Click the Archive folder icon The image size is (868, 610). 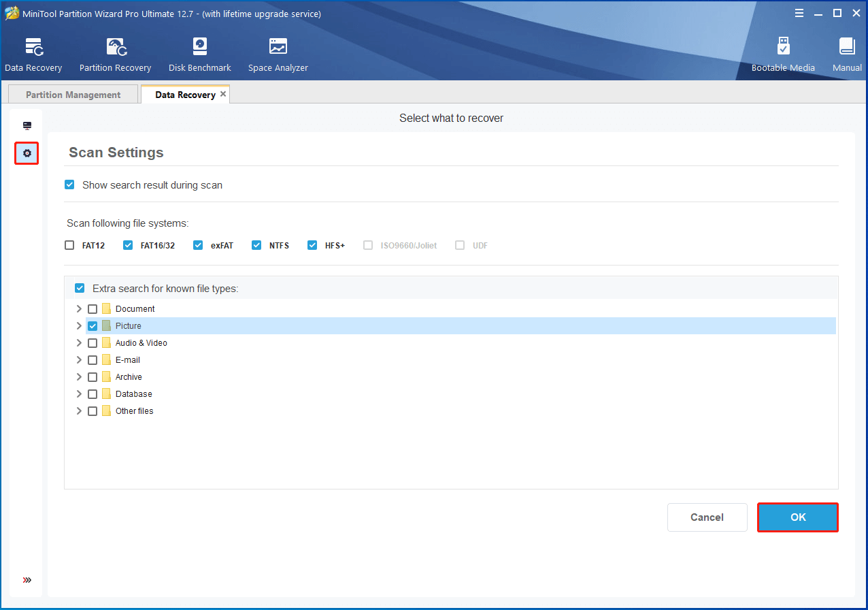pos(106,376)
